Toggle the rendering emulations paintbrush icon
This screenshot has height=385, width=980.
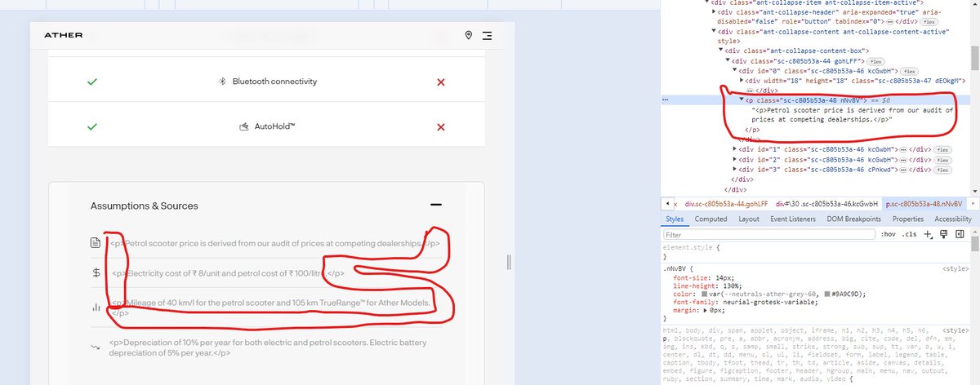click(942, 234)
